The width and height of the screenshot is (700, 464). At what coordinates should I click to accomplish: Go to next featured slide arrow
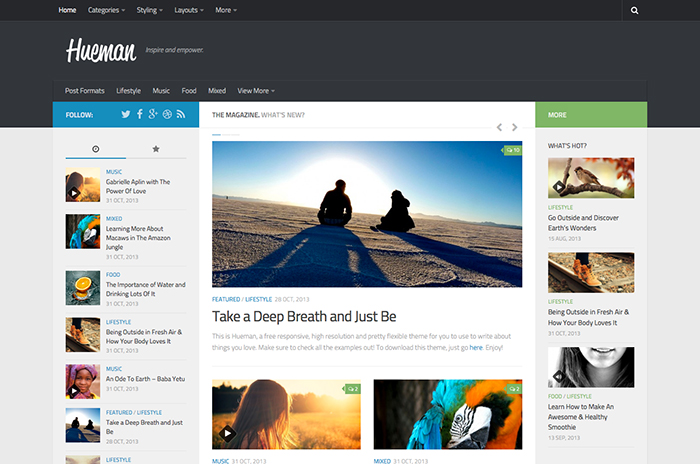[515, 127]
